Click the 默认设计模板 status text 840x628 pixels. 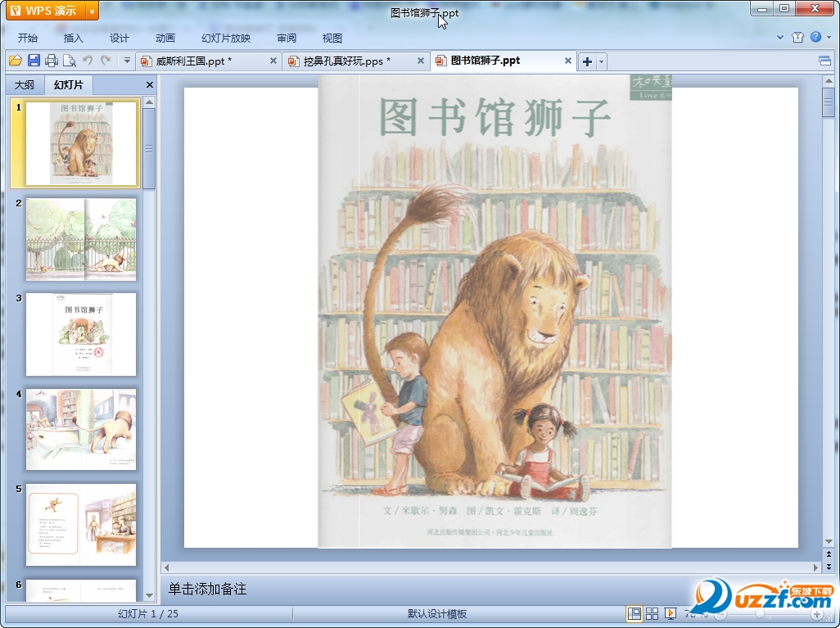pos(437,614)
